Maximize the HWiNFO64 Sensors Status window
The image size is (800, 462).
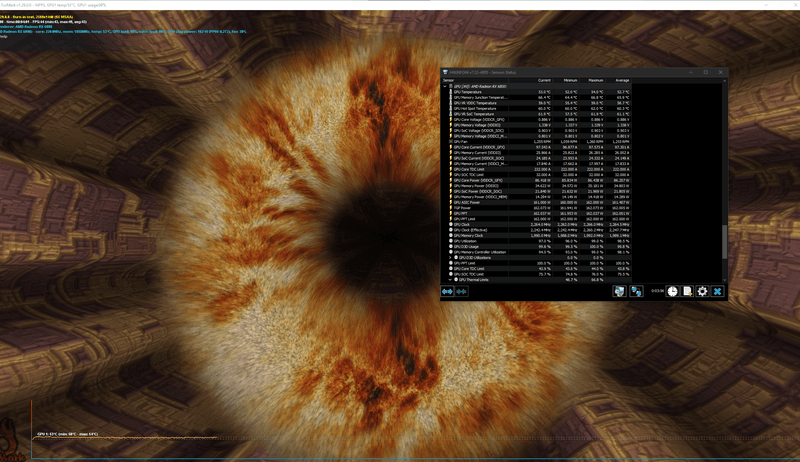(706, 72)
